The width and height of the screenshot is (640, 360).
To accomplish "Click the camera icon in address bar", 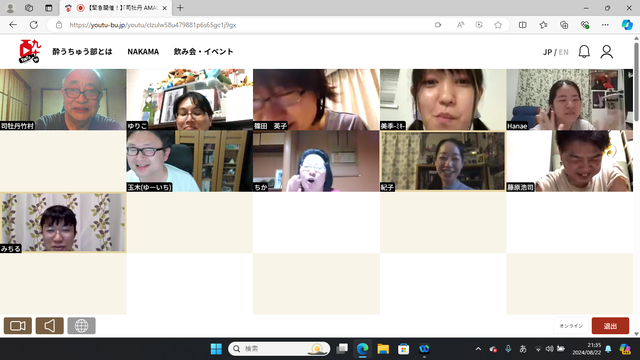I will click(438, 25).
